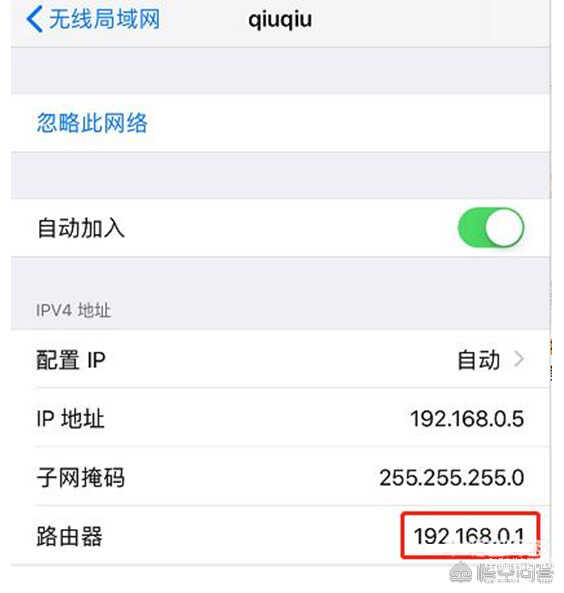Toggle the 自动加入 switch off
The width and height of the screenshot is (564, 593).
491,228
